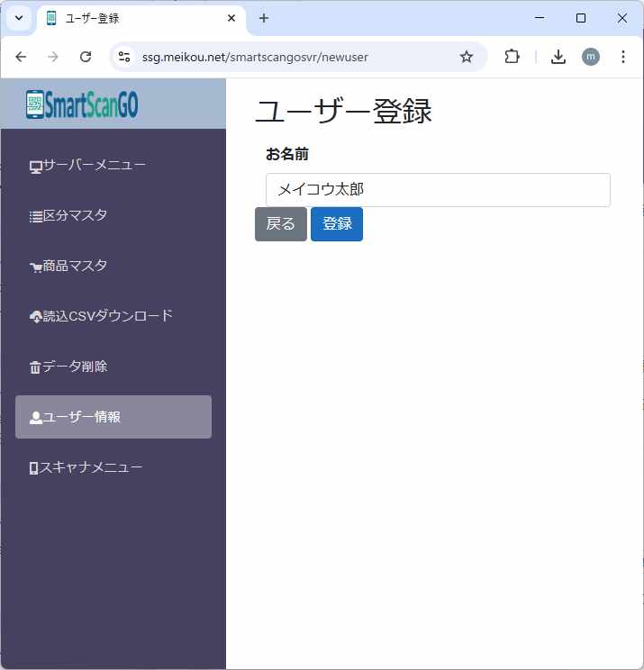This screenshot has height=670, width=644.
Task: Open 区分マスタ in the sidebar
Action: 113,215
